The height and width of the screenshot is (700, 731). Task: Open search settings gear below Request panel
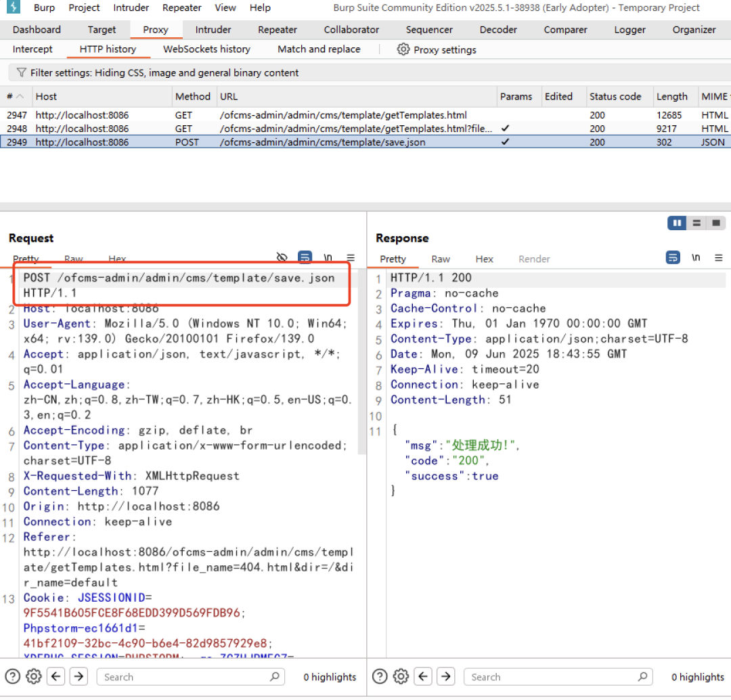(x=34, y=676)
